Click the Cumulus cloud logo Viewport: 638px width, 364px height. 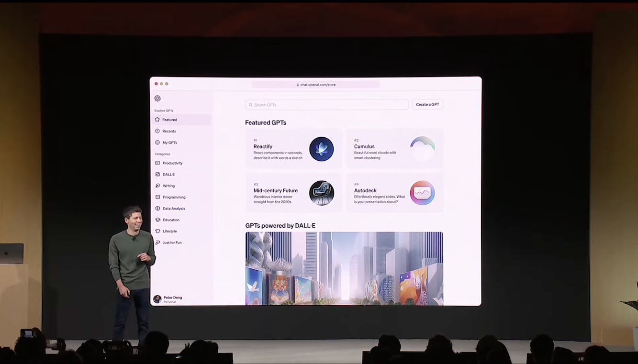(x=423, y=149)
